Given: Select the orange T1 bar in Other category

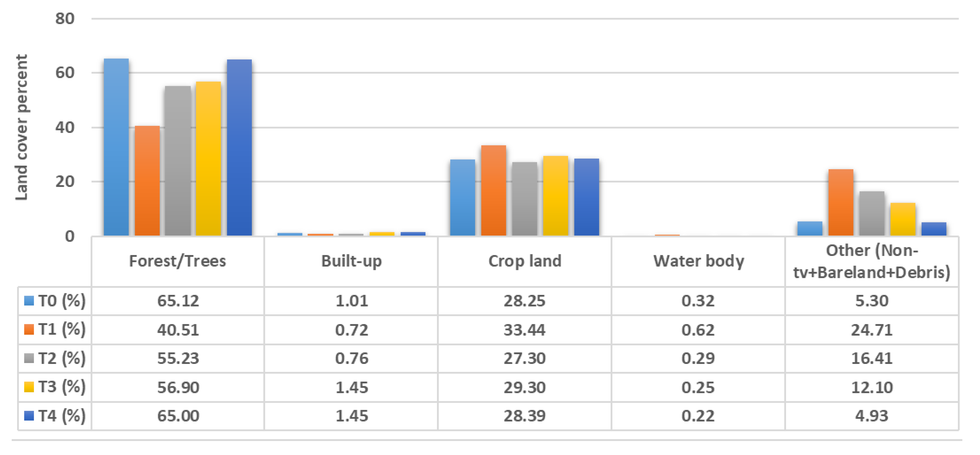Looking at the screenshot, I should pos(841,202).
